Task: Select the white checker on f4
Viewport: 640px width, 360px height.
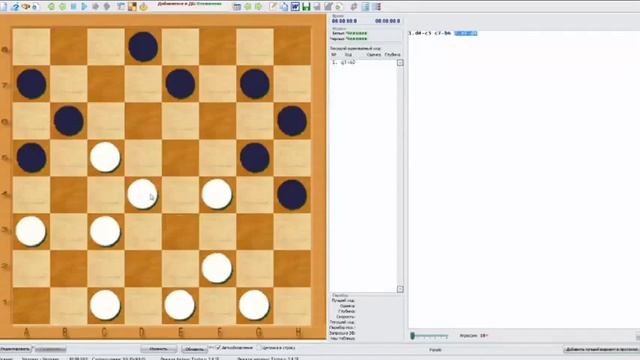Action: tap(217, 195)
